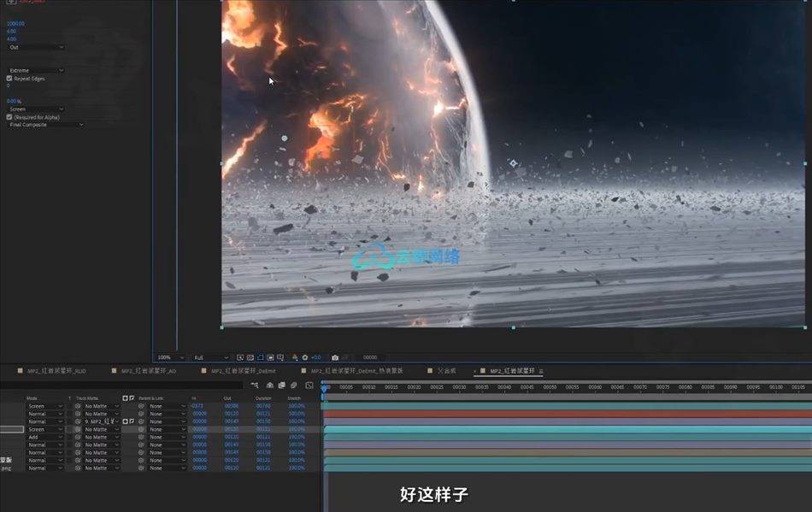Switch to the MP2_红岩浆星环_RLID tab
Viewport: 812px width, 512px height.
56,371
